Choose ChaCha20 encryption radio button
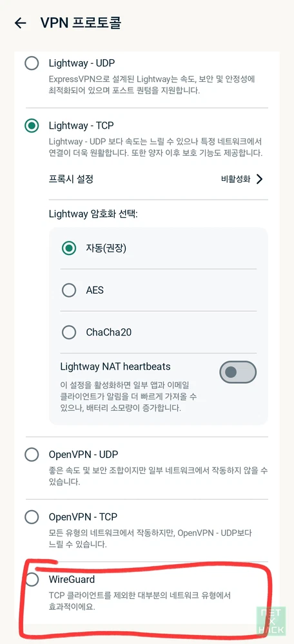294x644 pixels. point(69,332)
